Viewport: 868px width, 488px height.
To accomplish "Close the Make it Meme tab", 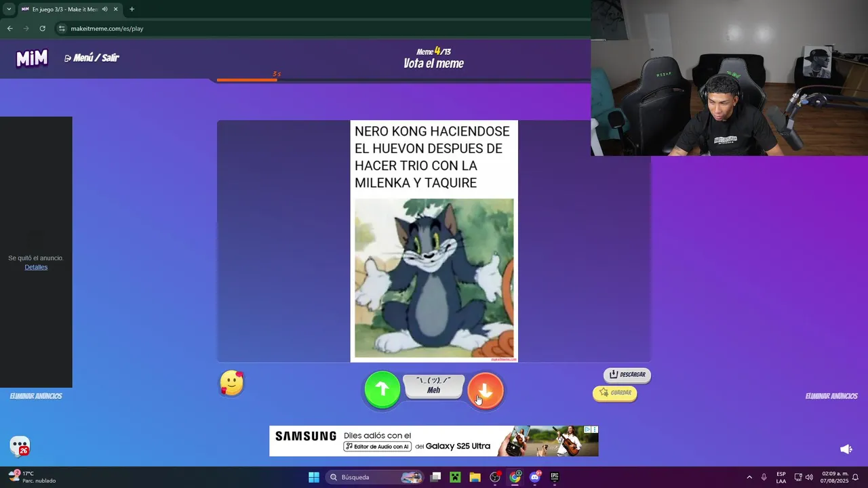I will click(x=116, y=9).
